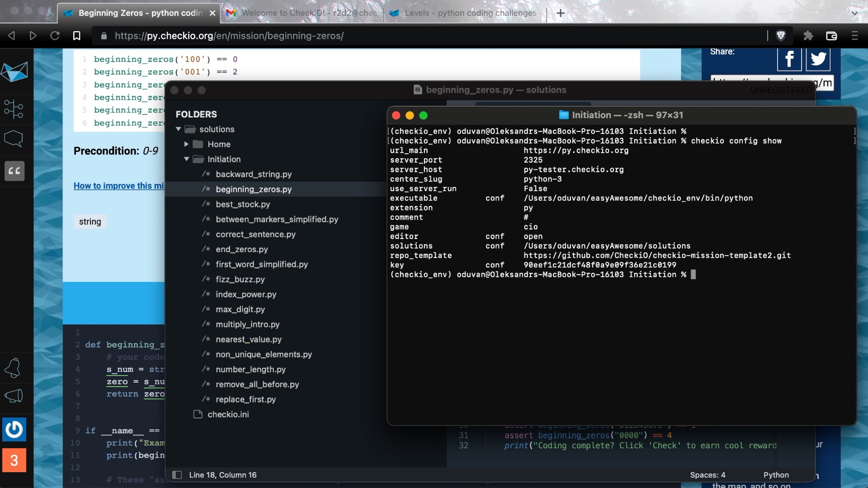Open the missions map icon in the sidebar
868x488 pixels.
point(14,109)
